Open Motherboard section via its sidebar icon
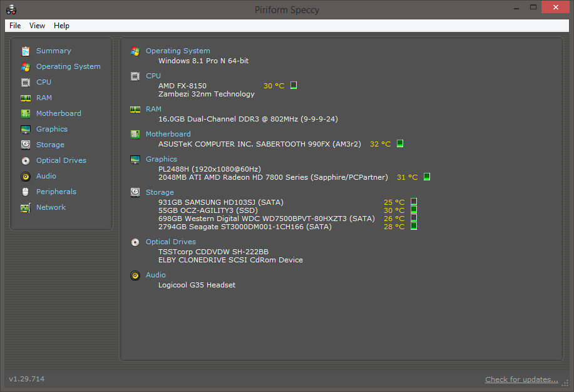Screen dimensions: 574x392 (26, 113)
